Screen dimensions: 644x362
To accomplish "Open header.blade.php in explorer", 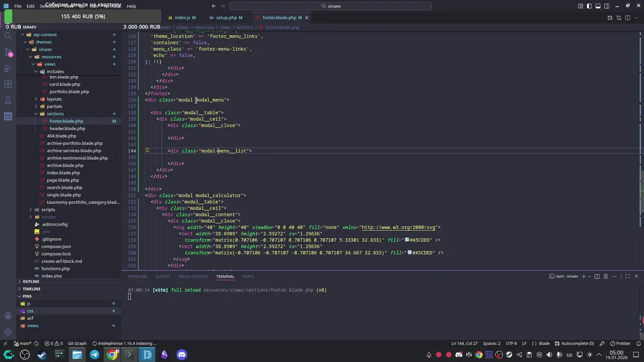I will [x=67, y=129].
